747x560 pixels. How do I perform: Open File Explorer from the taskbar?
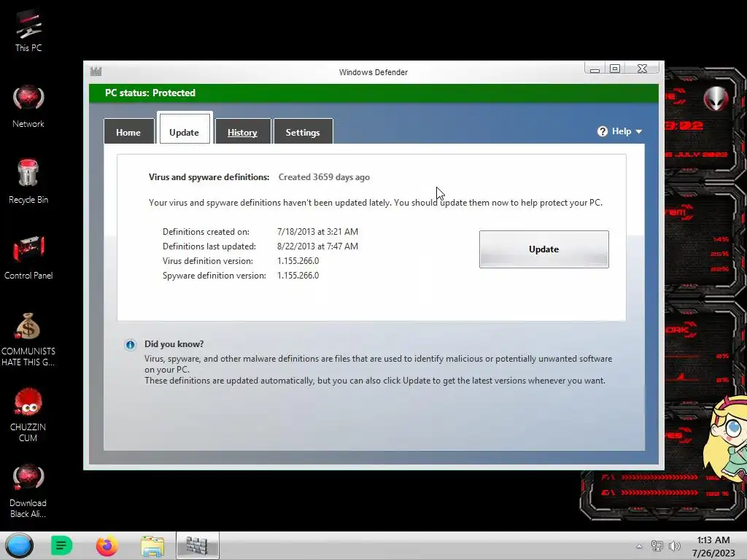point(152,545)
